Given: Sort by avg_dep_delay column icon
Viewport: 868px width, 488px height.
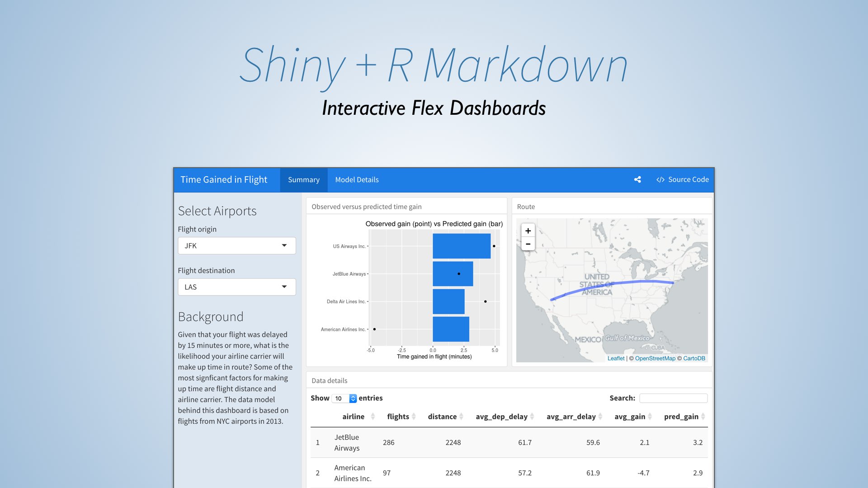Looking at the screenshot, I should (x=532, y=417).
